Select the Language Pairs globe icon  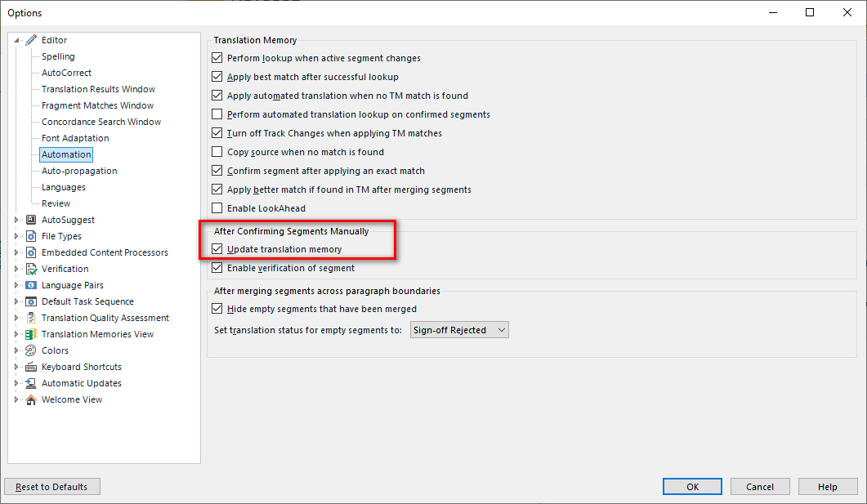[31, 284]
